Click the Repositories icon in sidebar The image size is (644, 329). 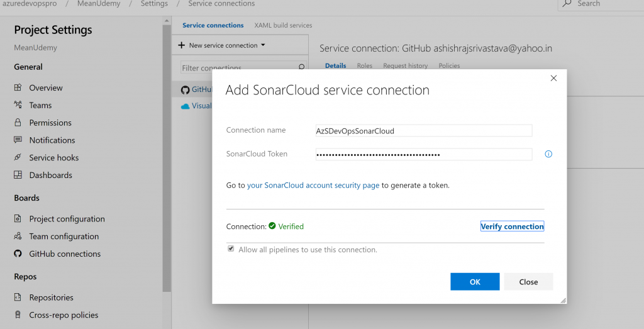coord(18,298)
